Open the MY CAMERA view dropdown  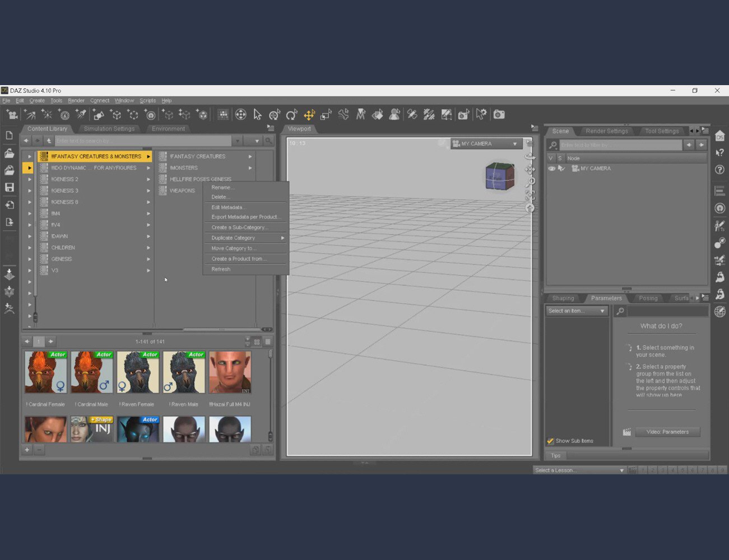pyautogui.click(x=486, y=144)
